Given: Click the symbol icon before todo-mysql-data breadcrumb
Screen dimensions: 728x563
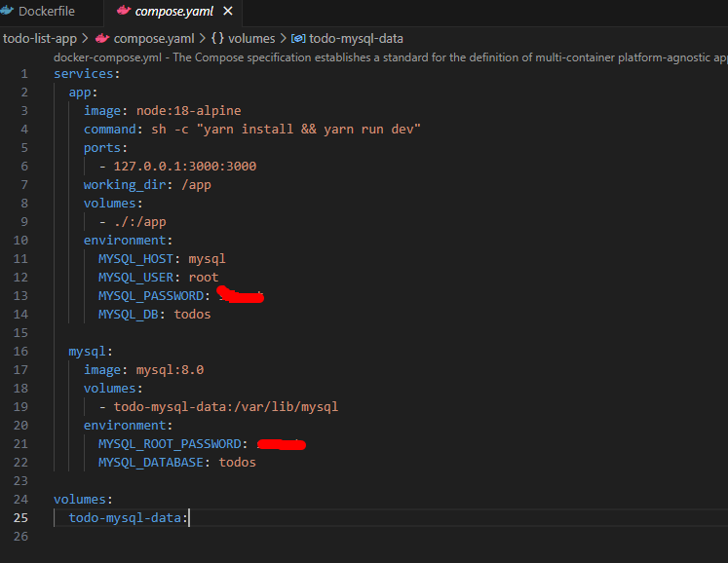Looking at the screenshot, I should (298, 39).
